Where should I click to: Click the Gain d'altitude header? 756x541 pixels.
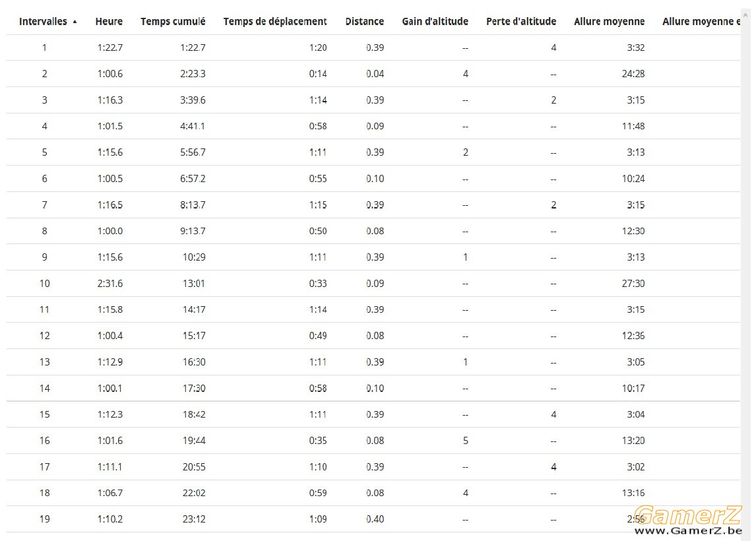(x=435, y=22)
